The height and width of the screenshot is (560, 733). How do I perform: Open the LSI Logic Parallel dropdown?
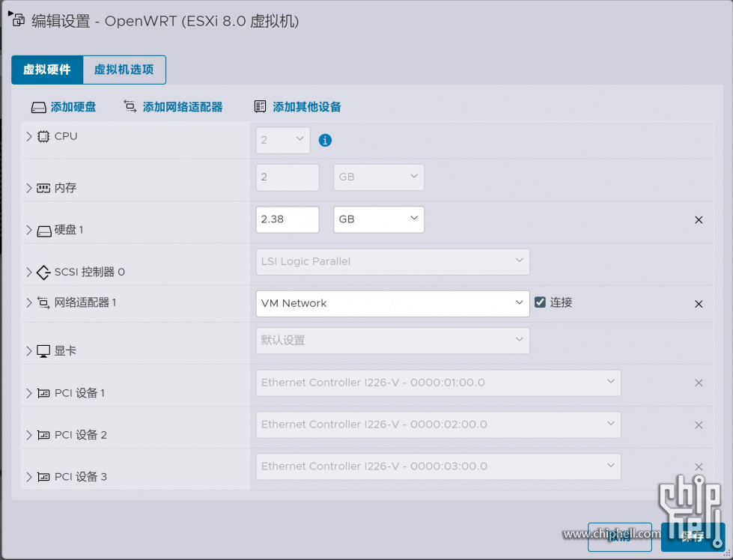392,262
